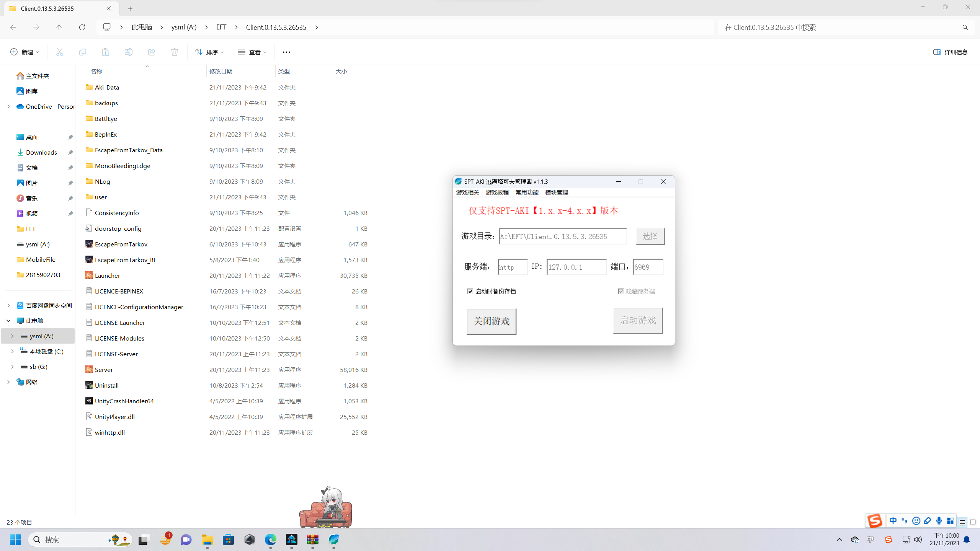The image size is (980, 551).
Task: Click the 选择 directory button
Action: click(x=650, y=236)
